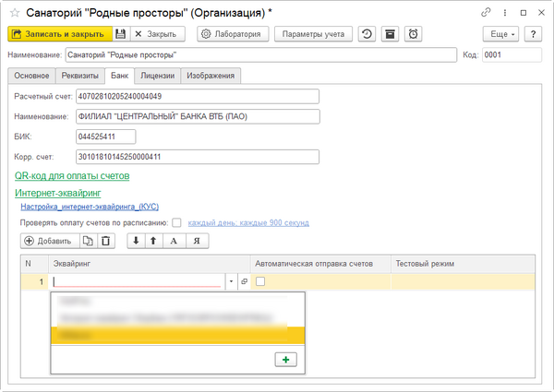Screen dimensions: 554x392
Task: Click the organization Наименование field at top
Action: point(261,55)
